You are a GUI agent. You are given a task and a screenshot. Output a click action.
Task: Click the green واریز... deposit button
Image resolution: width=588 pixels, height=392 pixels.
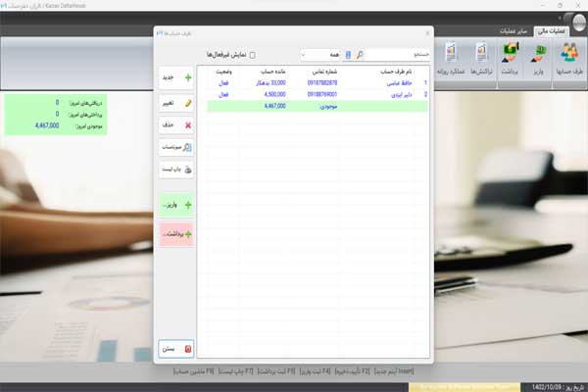tap(175, 205)
